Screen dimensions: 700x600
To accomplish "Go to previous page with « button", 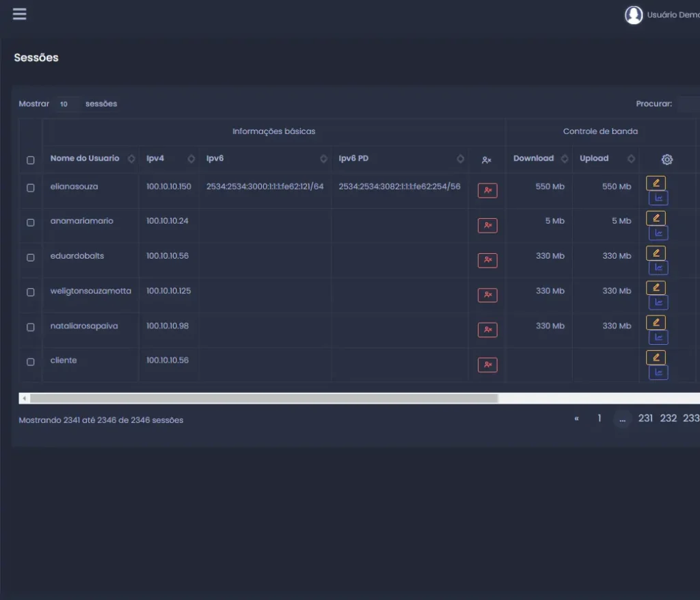I will click(577, 419).
